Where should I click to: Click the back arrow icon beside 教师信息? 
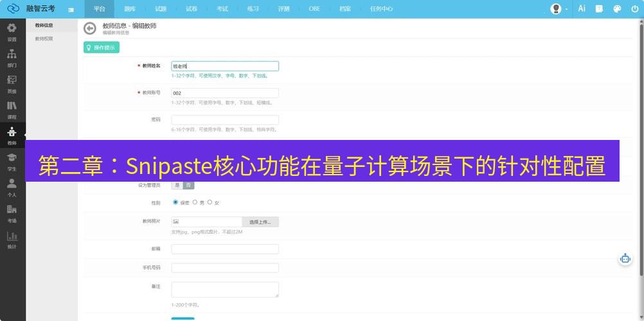[x=89, y=28]
